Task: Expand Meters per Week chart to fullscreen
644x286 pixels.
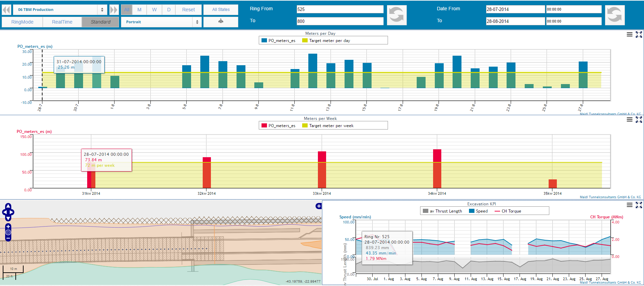Action: (x=639, y=120)
